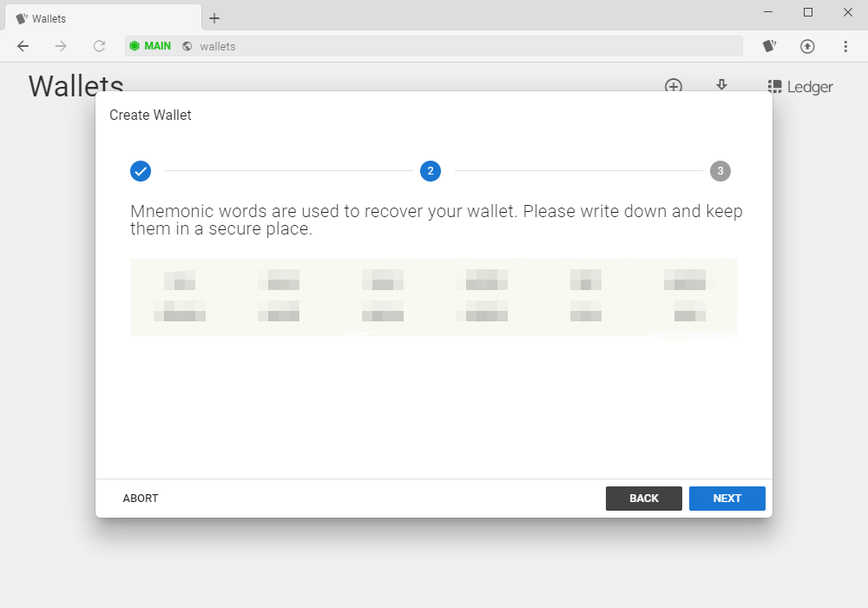Click the wallets address bar field
The width and height of the screenshot is (868, 608).
433,47
